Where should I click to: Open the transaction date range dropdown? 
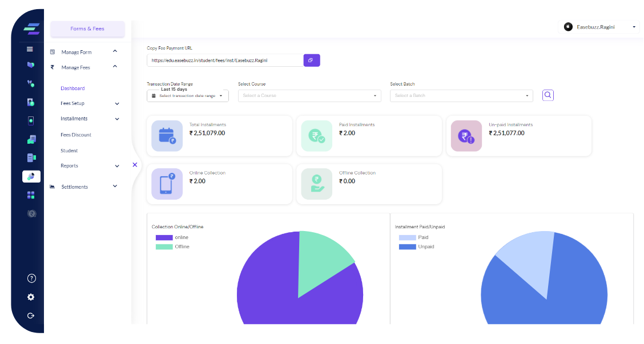coord(188,96)
